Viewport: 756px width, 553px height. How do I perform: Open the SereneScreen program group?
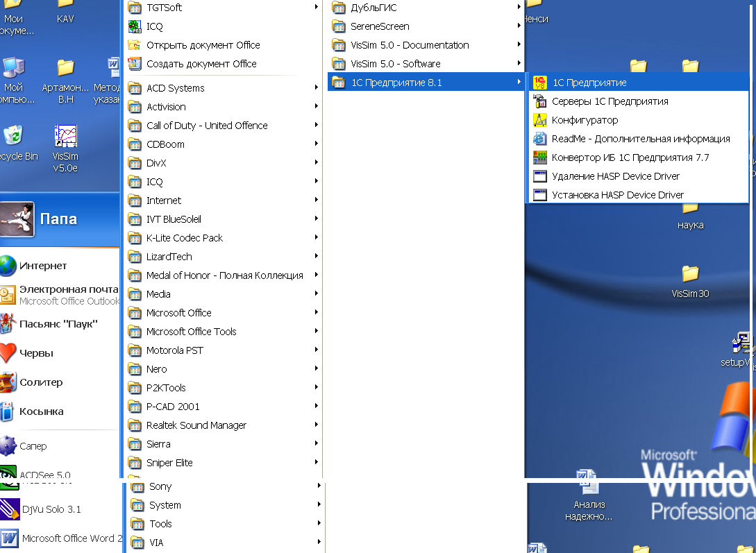(x=426, y=26)
